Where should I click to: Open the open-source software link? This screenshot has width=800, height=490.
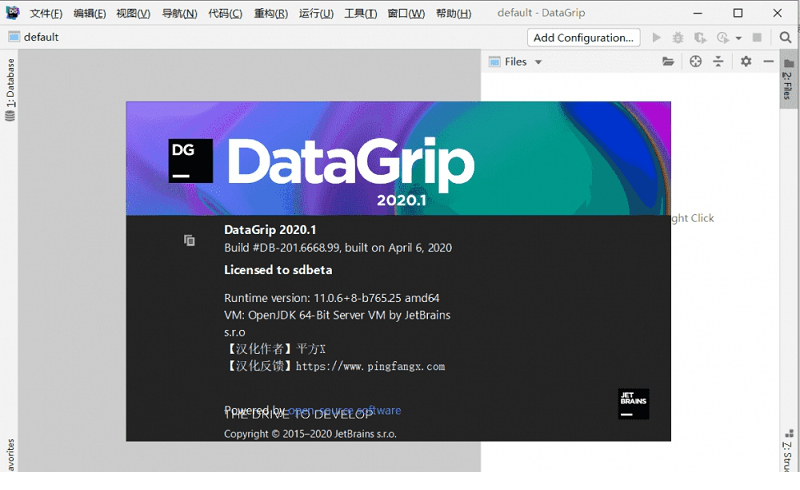344,410
